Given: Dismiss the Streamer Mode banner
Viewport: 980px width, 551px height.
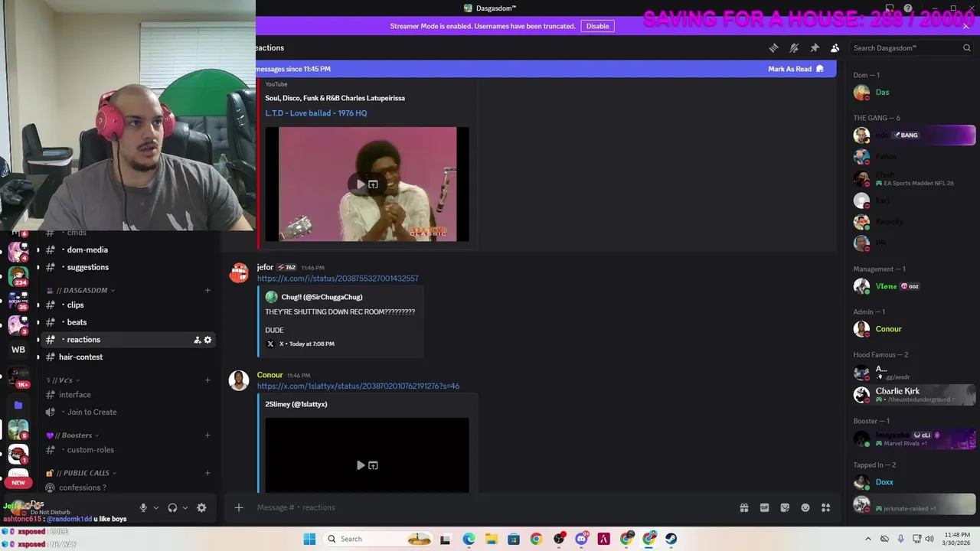Looking at the screenshot, I should pos(965,26).
